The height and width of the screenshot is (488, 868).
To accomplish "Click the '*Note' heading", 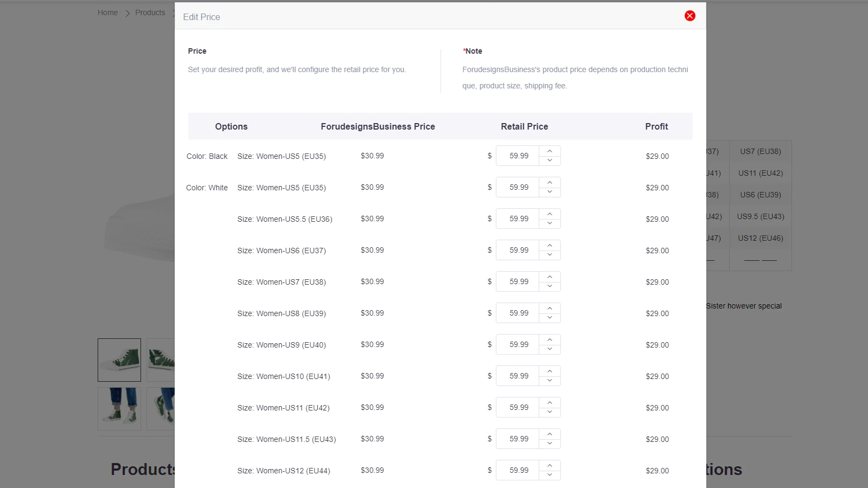I will coord(472,51).
